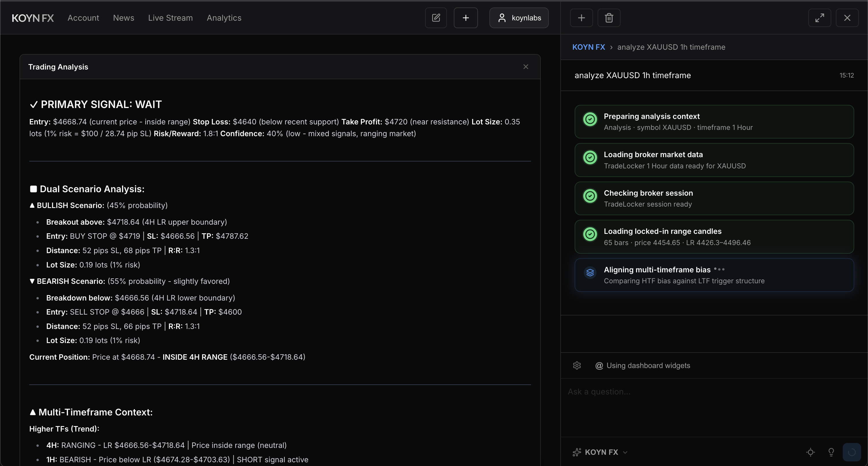Expand the chat panel to fullscreen

click(x=819, y=18)
